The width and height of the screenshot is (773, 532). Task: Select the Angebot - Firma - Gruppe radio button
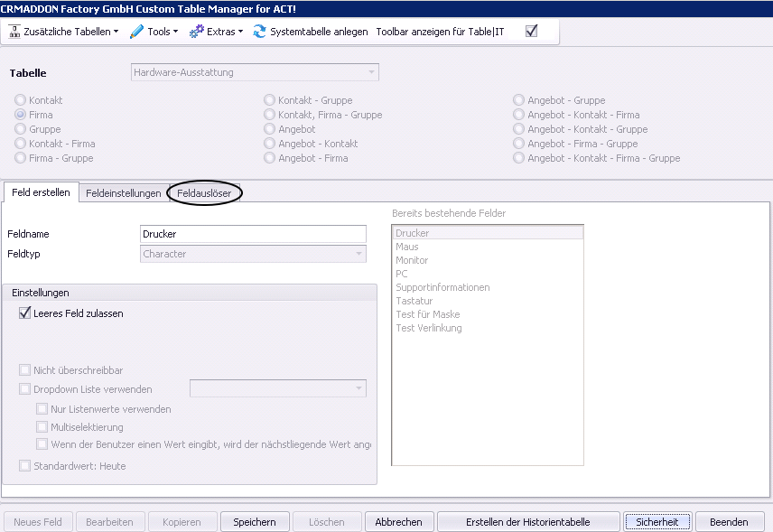pos(518,144)
